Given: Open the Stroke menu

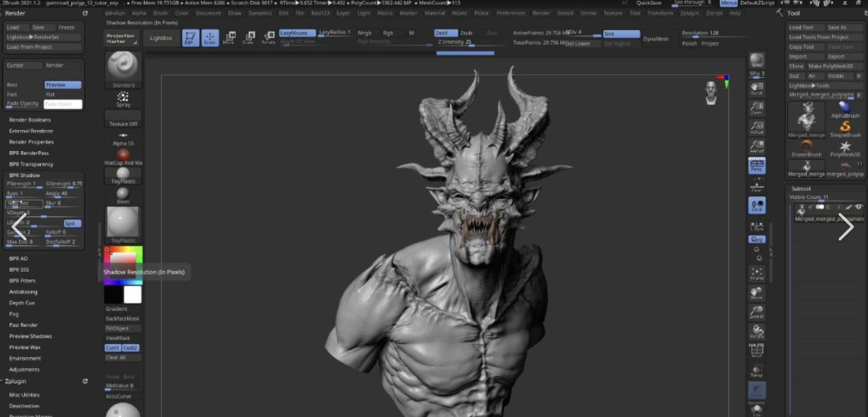Looking at the screenshot, I should 588,13.
